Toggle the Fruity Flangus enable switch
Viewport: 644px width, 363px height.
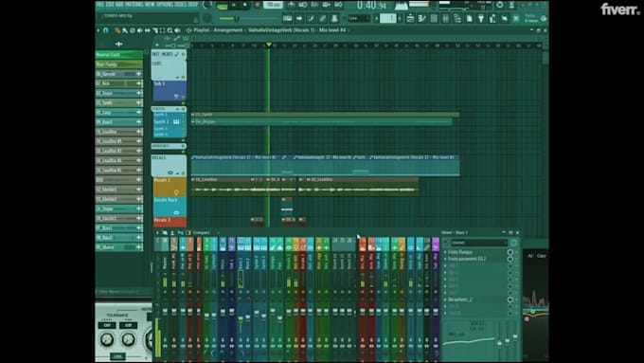[x=510, y=252]
